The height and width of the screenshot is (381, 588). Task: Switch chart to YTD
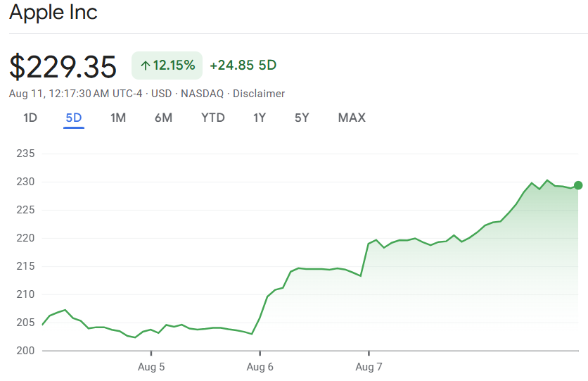pyautogui.click(x=213, y=118)
